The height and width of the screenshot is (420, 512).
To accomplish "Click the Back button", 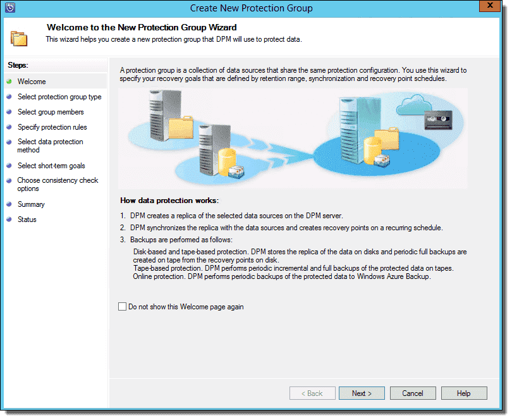I will click(312, 393).
